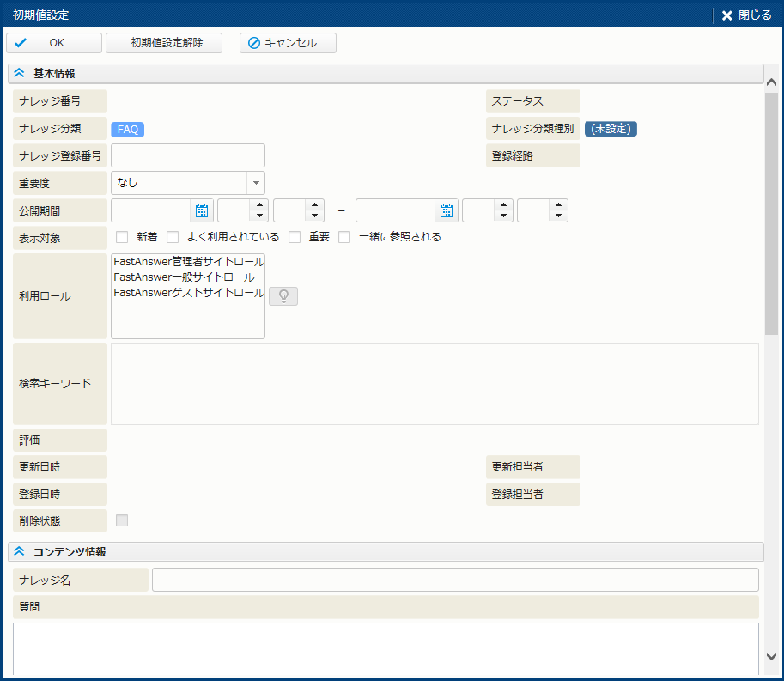Enable 一緒に参照される checkbox
Image resolution: width=784 pixels, height=681 pixels.
[344, 237]
